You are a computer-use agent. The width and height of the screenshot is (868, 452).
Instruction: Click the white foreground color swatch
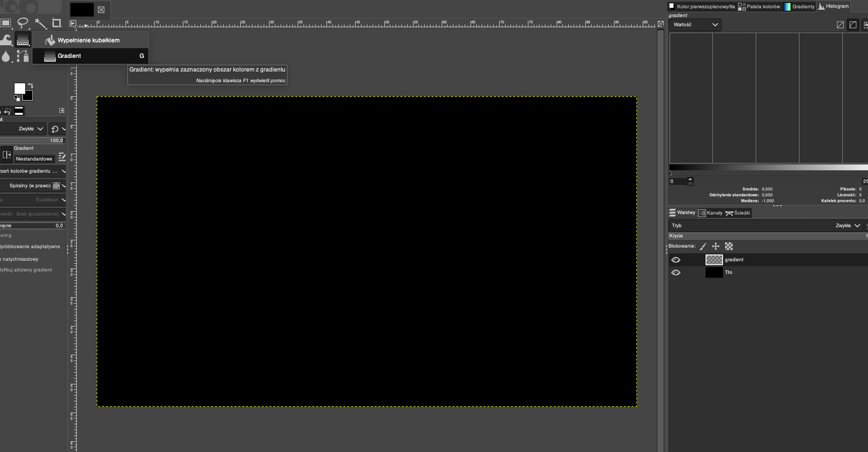[19, 89]
